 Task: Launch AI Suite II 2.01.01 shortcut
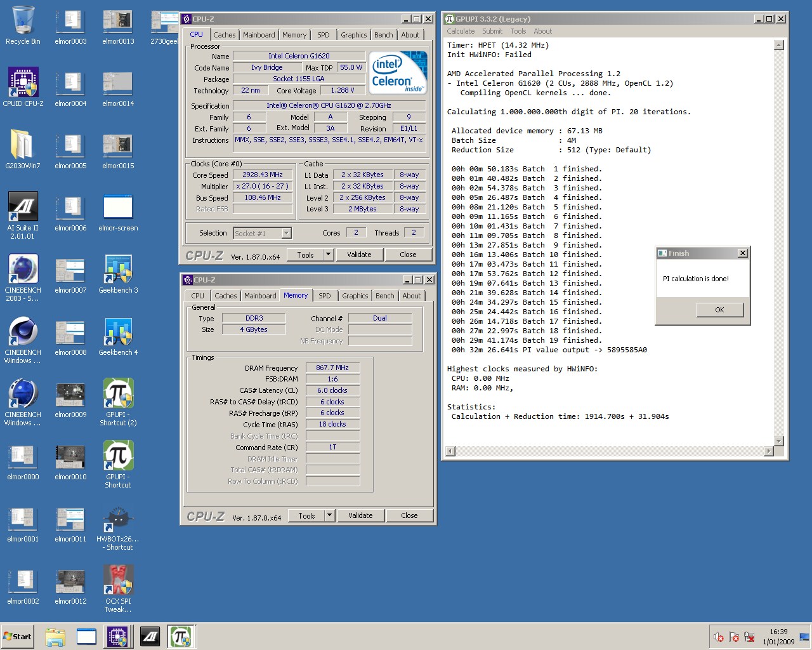coord(23,215)
